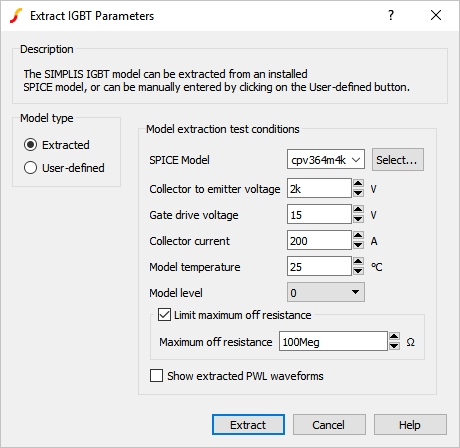This screenshot has height=448, width=460.
Task: Click the Collector current value field
Action: coord(319,240)
